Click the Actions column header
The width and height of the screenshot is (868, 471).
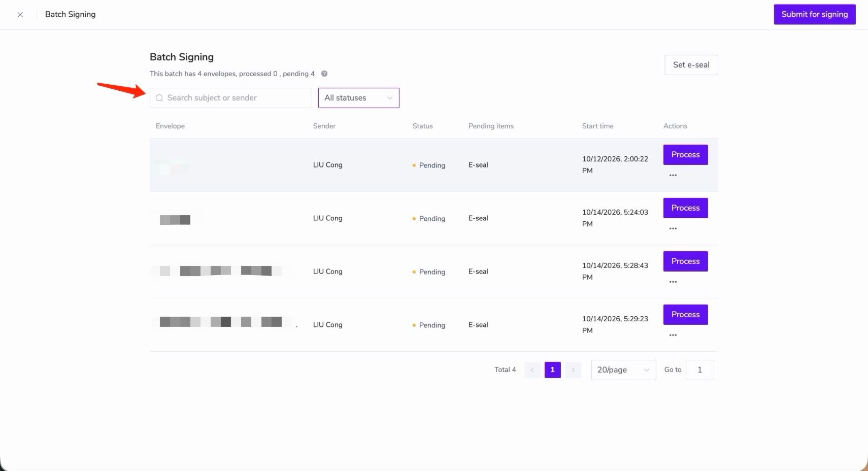point(675,126)
